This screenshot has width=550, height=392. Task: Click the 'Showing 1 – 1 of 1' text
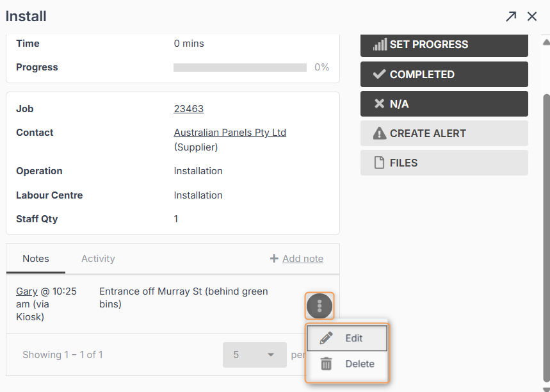tap(63, 355)
